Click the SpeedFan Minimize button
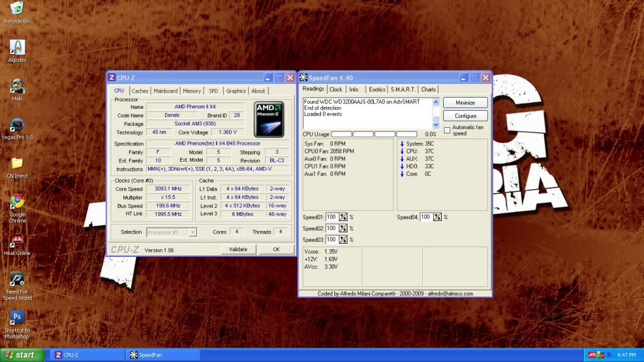Viewport: 644px width, 362px height. click(x=465, y=103)
